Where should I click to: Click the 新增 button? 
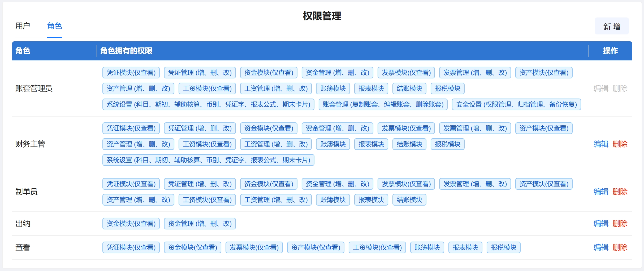611,26
